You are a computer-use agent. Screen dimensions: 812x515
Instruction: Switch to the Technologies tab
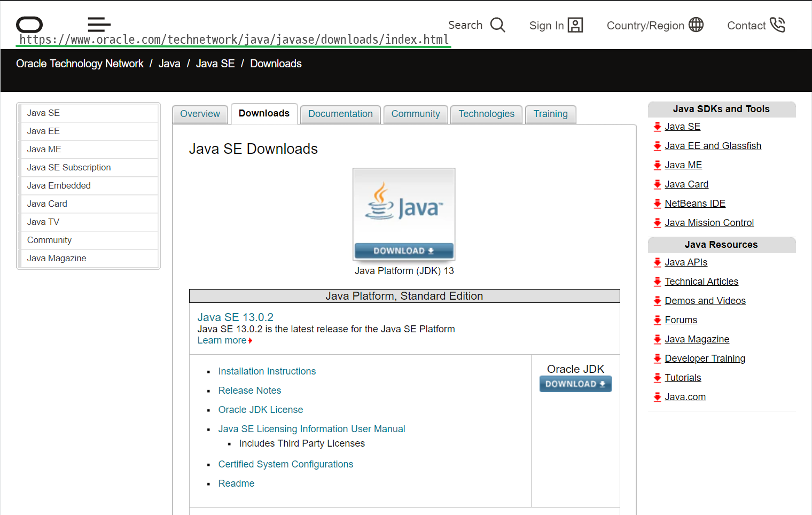click(486, 114)
